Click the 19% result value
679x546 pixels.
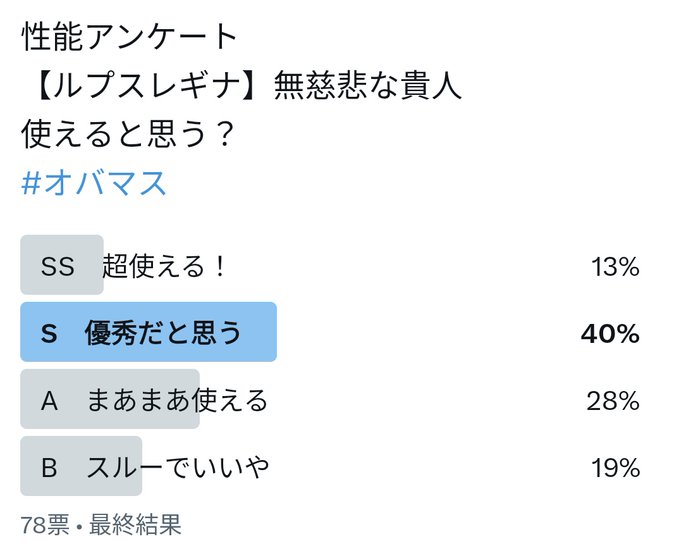coord(615,468)
